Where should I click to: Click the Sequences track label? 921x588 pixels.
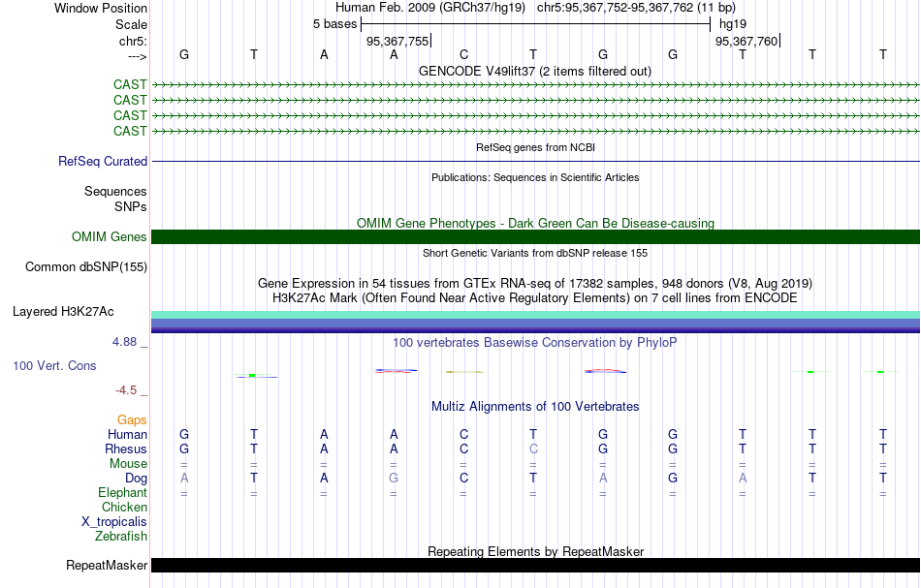click(x=115, y=191)
